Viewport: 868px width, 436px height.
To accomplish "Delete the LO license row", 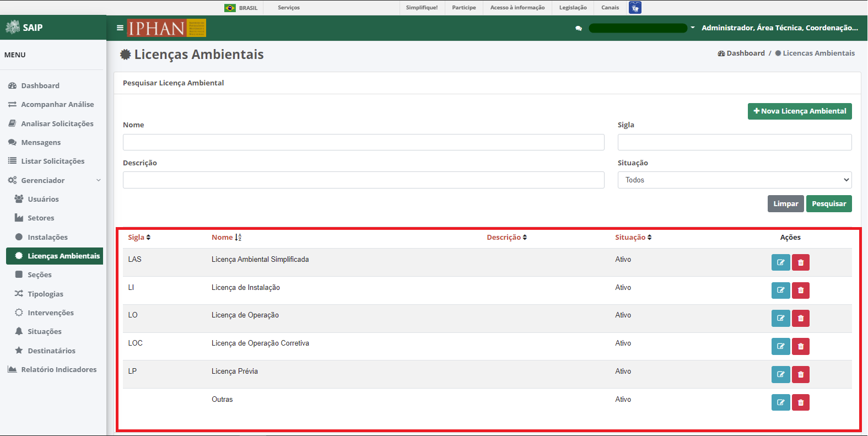I will click(x=801, y=318).
